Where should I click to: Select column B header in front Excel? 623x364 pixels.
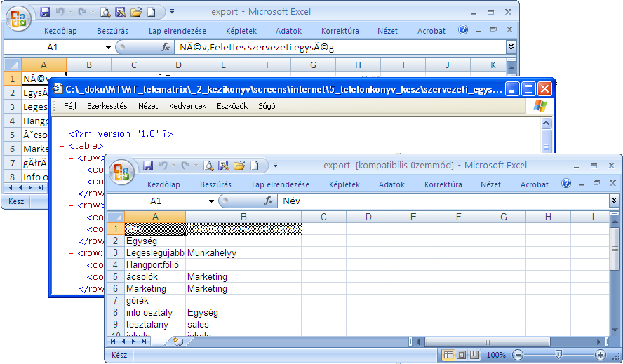coord(243,217)
